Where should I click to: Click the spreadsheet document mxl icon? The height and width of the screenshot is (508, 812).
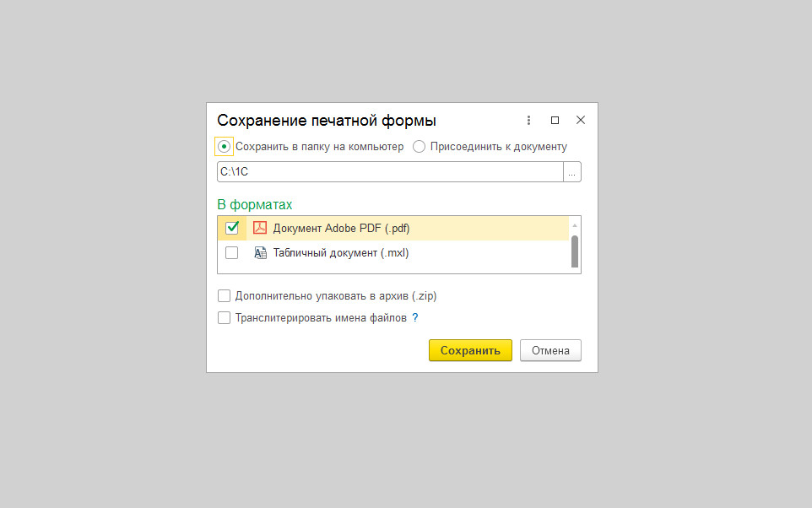260,252
